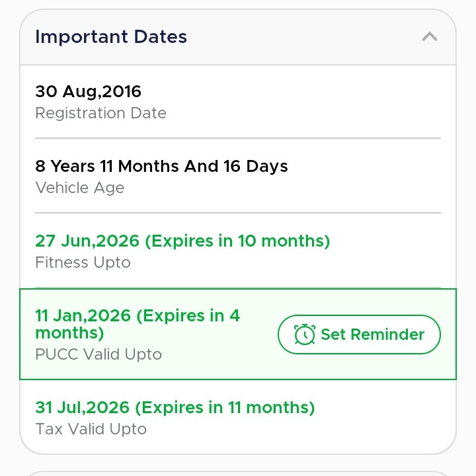Select the 27 Jun,2026 fitness date
476x476 pixels.
(x=87, y=241)
